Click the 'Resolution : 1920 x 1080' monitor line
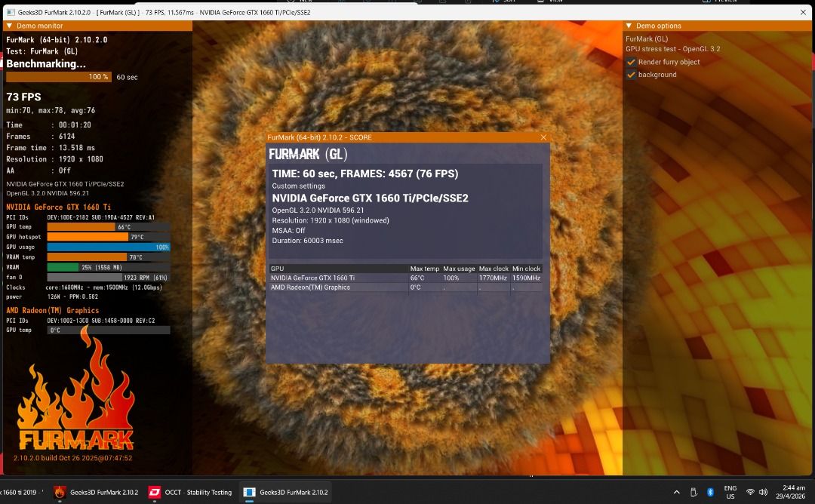Screen dimensions: 815x504 (x=54, y=159)
